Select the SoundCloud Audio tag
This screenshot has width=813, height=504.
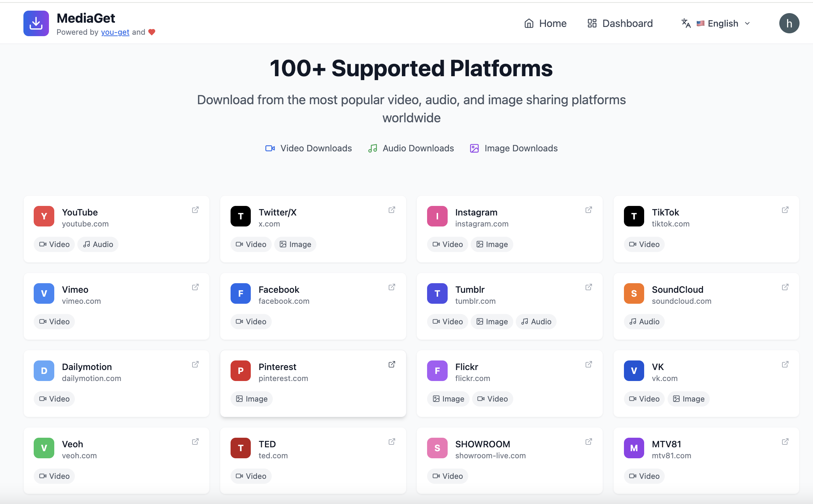[x=644, y=321]
